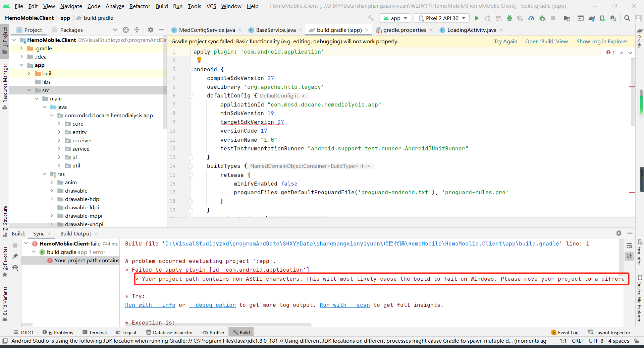Click the Run Anything icon in toolbar
Image resolution: width=644 pixels, height=348 pixels.
(581, 18)
